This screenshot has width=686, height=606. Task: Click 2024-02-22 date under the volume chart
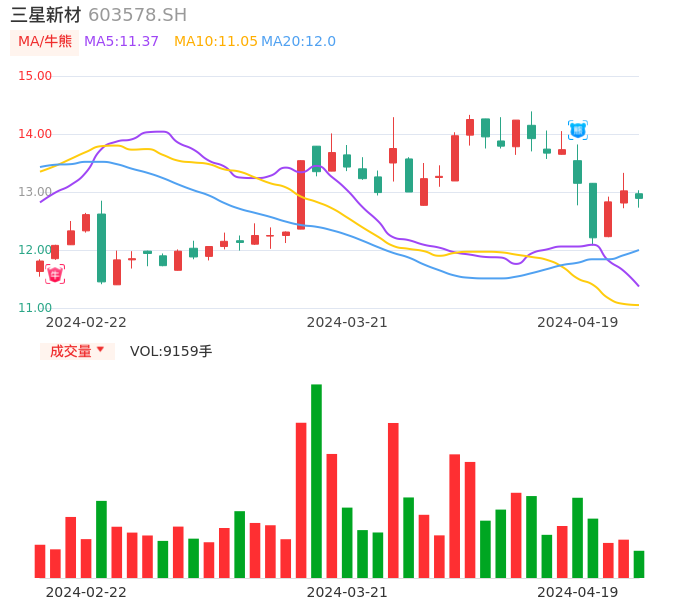click(86, 593)
